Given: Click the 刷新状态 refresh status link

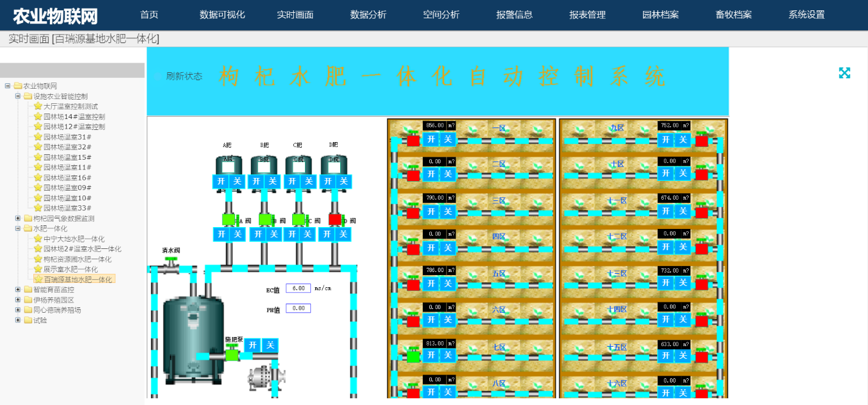Looking at the screenshot, I should tap(184, 77).
